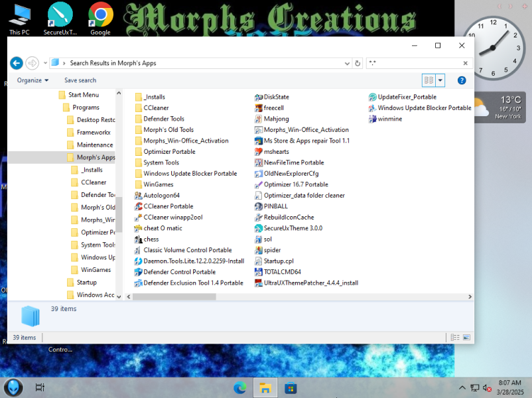Go back with the blue back arrow
The height and width of the screenshot is (398, 532).
tap(17, 63)
